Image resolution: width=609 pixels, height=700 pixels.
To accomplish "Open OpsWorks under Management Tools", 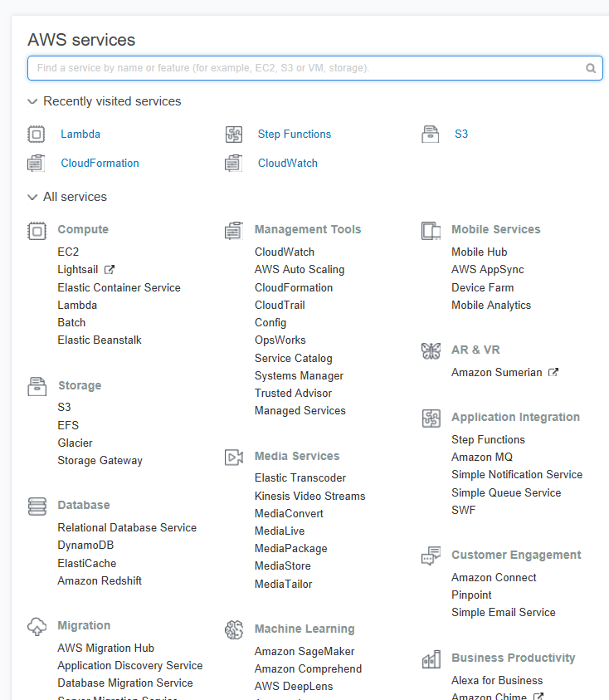I will [280, 340].
